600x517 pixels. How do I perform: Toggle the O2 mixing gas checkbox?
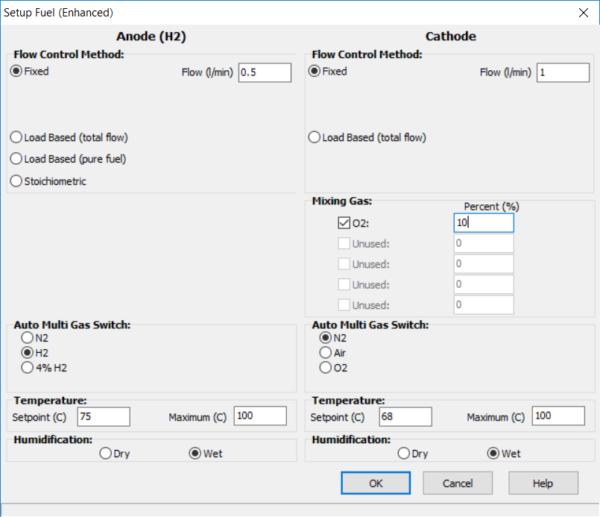[344, 223]
